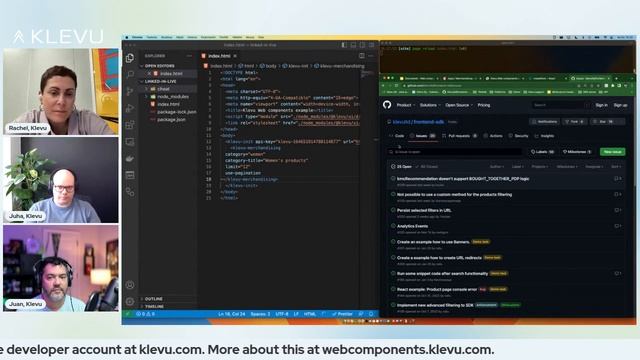Switch to the Actions tab on GitHub
This screenshot has width=640, height=360.
(x=493, y=136)
